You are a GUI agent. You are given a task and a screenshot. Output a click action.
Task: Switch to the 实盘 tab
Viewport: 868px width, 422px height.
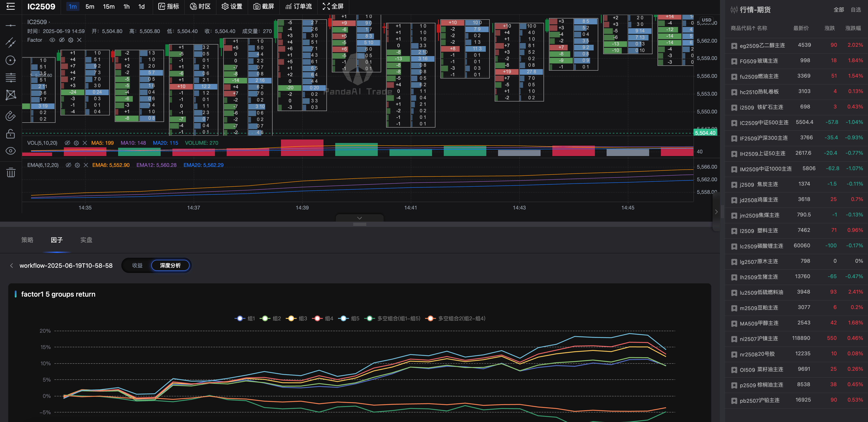pos(86,240)
